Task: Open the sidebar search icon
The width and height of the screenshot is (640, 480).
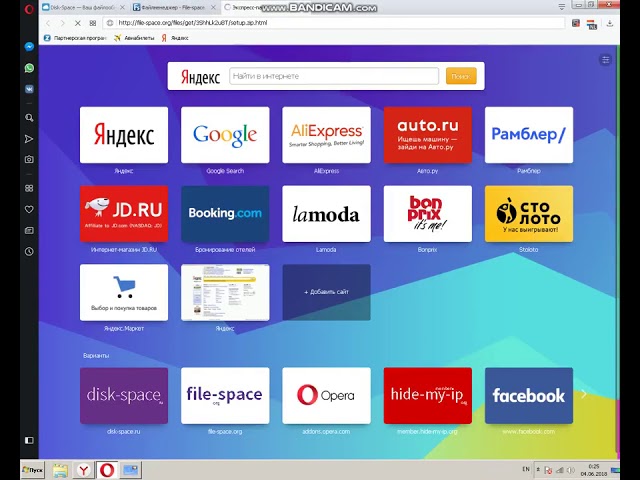Action: tap(29, 118)
